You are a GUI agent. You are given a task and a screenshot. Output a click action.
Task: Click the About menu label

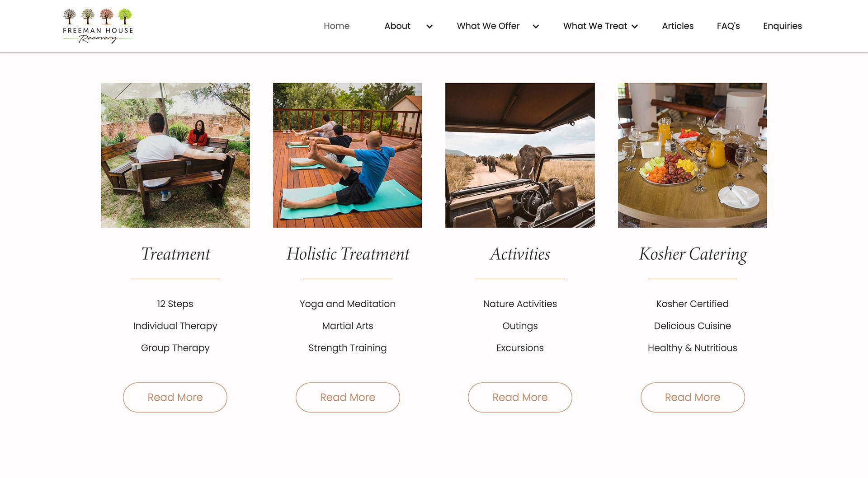pyautogui.click(x=397, y=26)
